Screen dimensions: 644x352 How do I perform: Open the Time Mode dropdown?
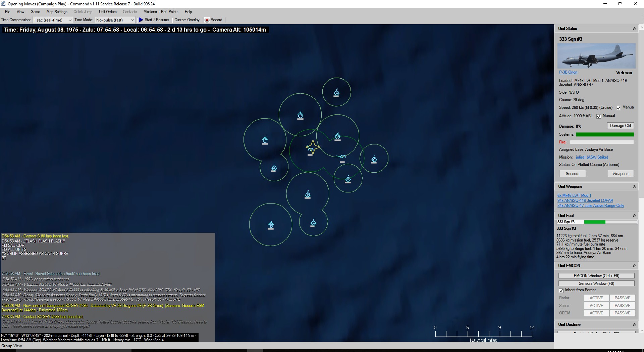(115, 20)
